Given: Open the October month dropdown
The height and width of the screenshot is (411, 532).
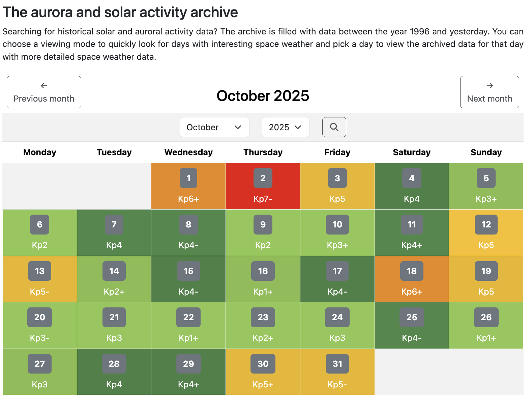Looking at the screenshot, I should [x=214, y=127].
